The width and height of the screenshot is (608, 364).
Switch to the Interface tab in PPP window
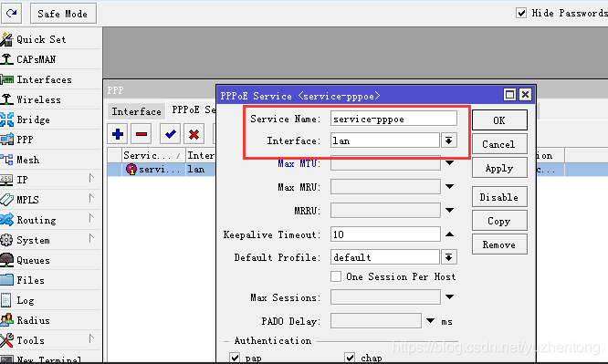coord(136,111)
